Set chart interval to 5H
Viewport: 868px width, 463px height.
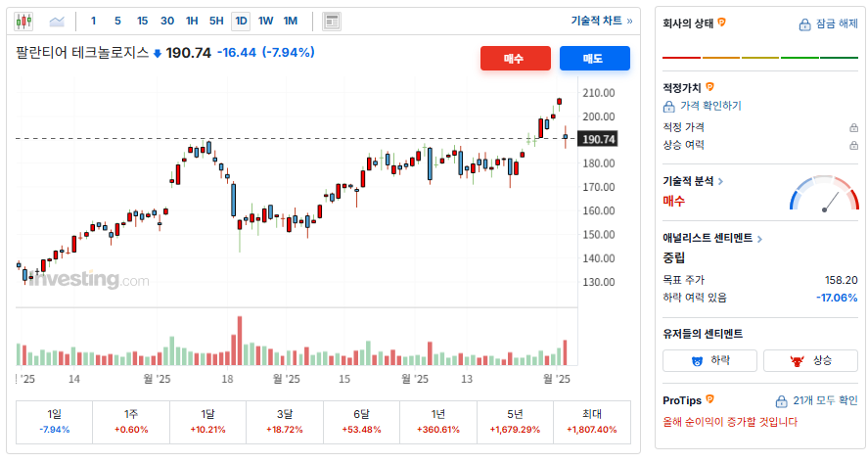216,22
